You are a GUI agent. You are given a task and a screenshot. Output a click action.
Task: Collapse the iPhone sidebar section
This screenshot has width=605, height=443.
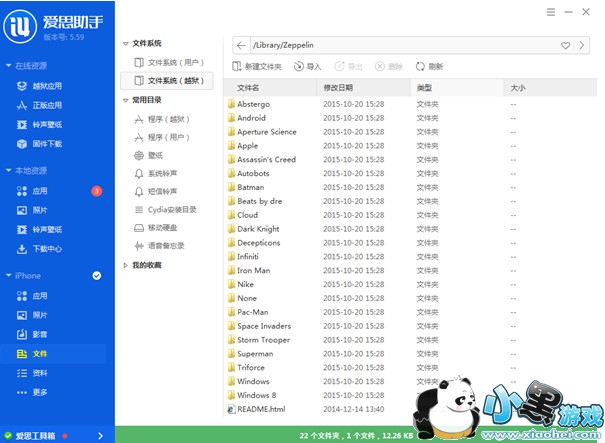pyautogui.click(x=8, y=276)
